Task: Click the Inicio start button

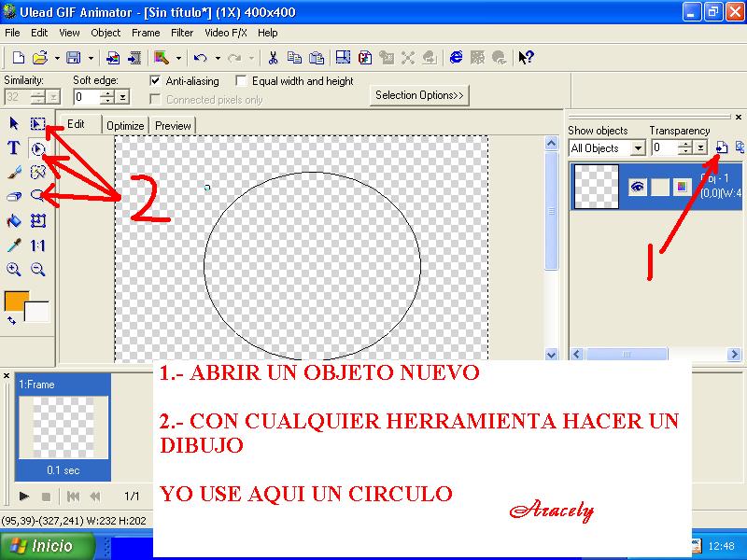Action: pos(46,545)
